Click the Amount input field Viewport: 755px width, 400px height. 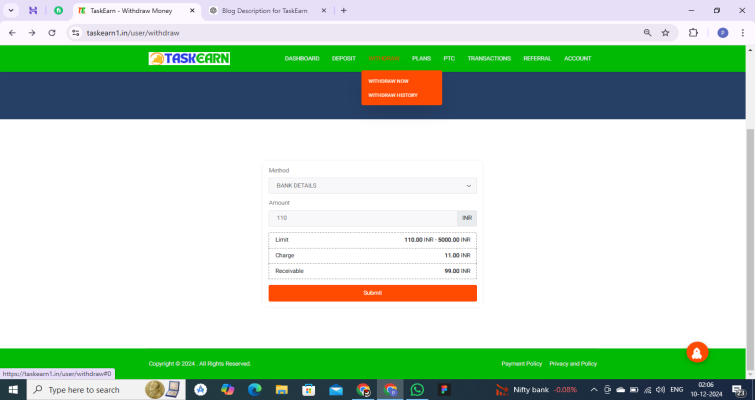point(362,218)
